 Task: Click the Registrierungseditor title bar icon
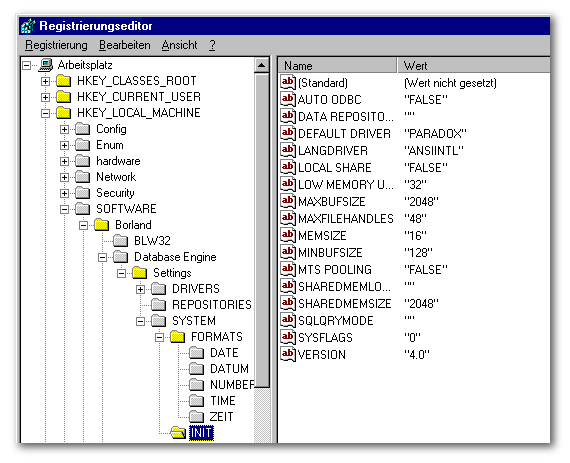tap(28, 26)
